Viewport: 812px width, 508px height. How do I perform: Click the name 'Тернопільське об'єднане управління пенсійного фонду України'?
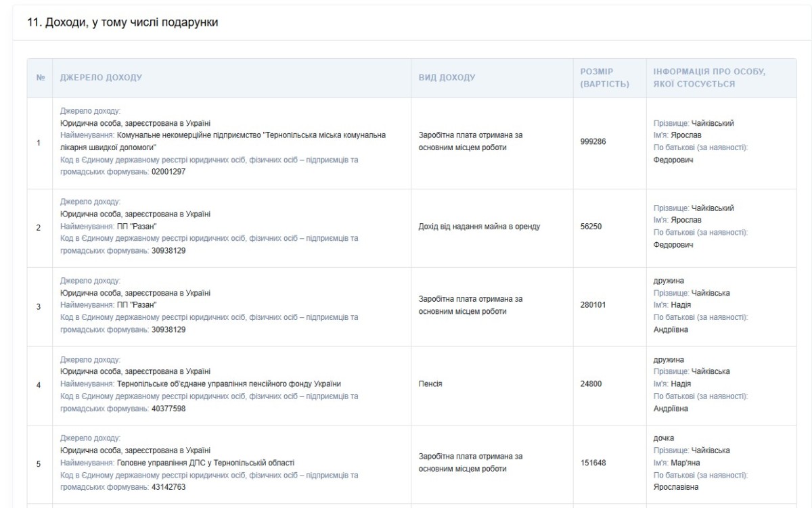coord(229,384)
